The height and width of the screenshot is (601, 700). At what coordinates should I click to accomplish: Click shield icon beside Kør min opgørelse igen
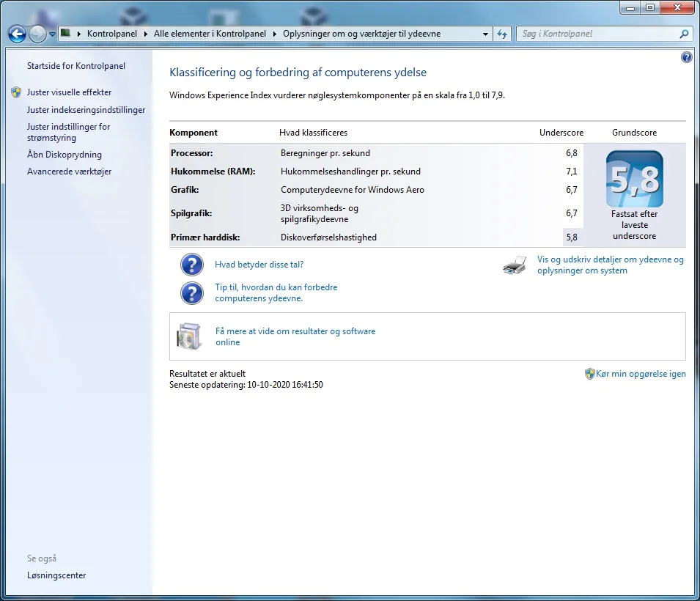(590, 374)
